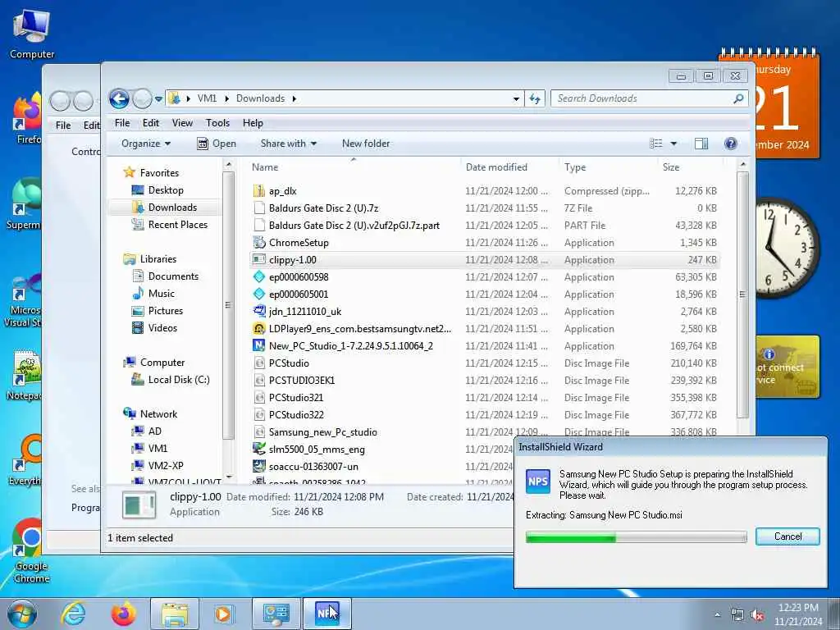Expand the address bar history dropdown
The image size is (840, 630).
coord(516,98)
